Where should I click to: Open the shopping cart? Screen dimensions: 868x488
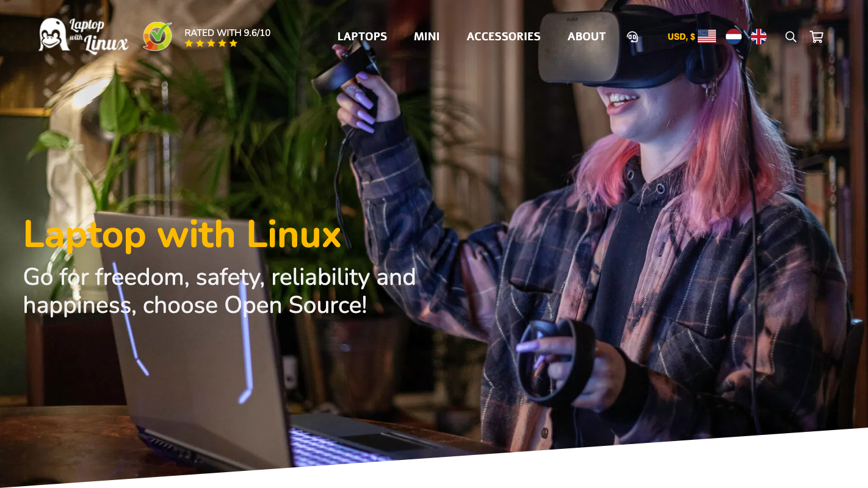(x=816, y=37)
